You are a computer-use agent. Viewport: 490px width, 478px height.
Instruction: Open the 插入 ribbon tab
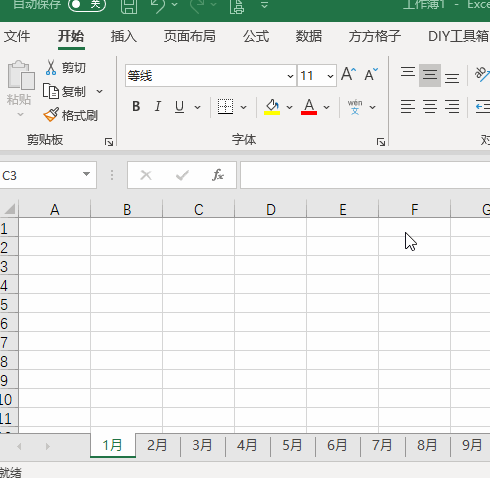tap(124, 36)
